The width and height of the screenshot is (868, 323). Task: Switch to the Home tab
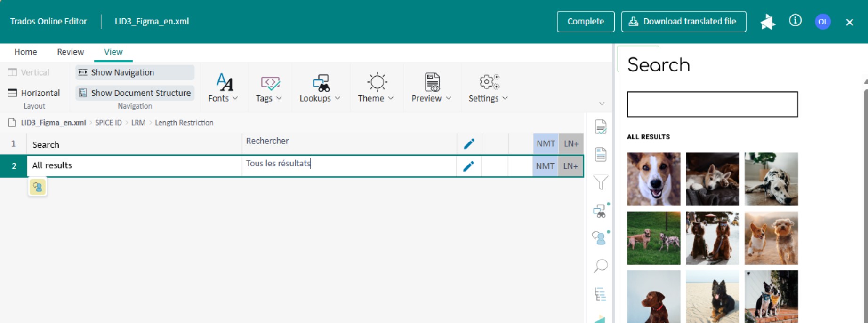pyautogui.click(x=25, y=52)
